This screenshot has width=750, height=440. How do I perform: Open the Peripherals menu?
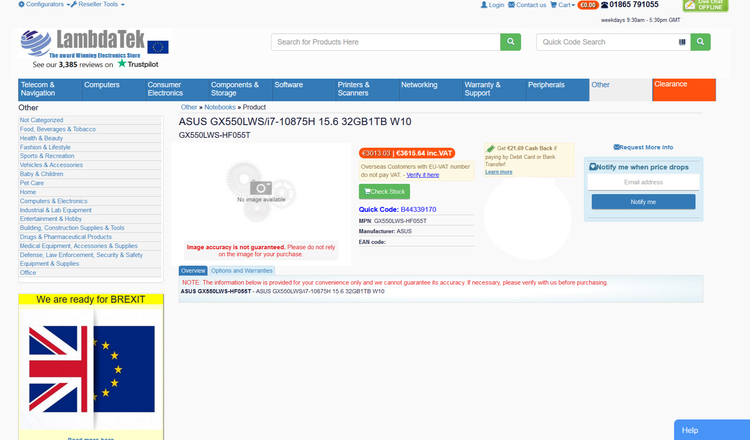557,89
